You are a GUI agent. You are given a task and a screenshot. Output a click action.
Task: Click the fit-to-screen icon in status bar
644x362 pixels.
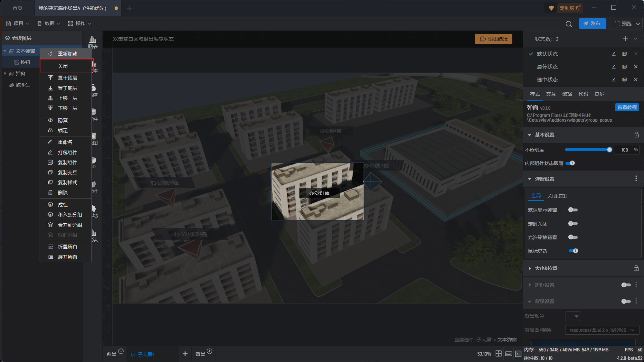tap(498, 354)
